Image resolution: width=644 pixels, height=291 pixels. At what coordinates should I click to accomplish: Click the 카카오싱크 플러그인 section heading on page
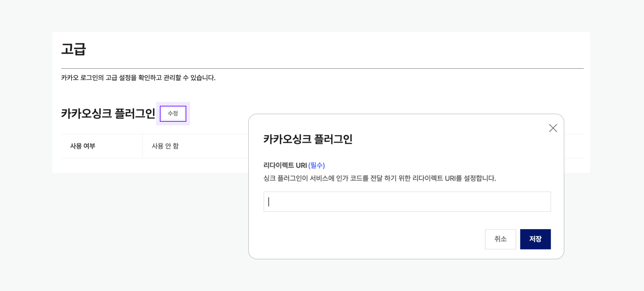pos(108,114)
